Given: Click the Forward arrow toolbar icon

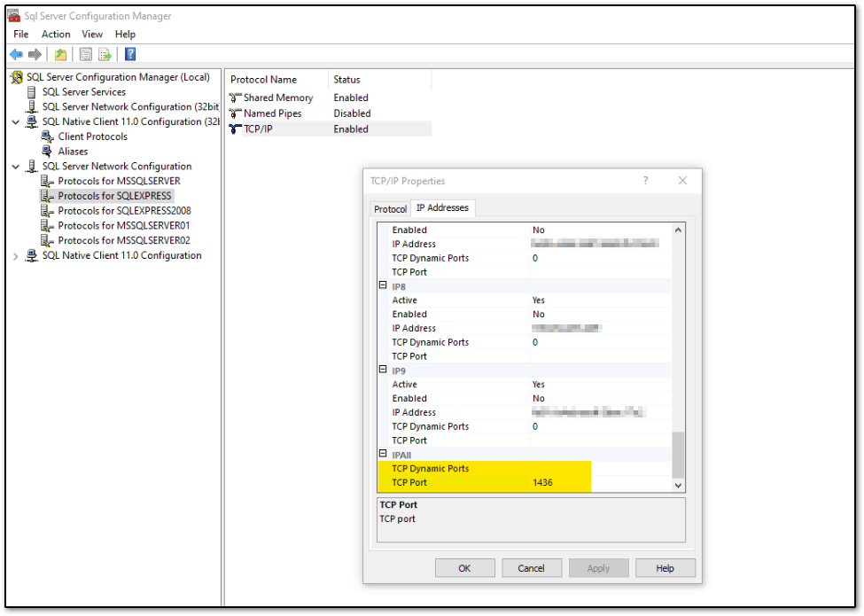Looking at the screenshot, I should 35,54.
